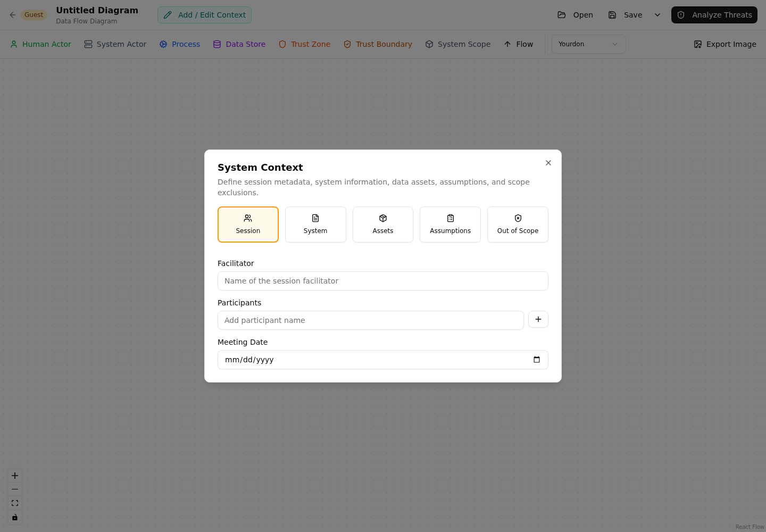Expand the save options chevron
This screenshot has width=766, height=532.
(657, 15)
